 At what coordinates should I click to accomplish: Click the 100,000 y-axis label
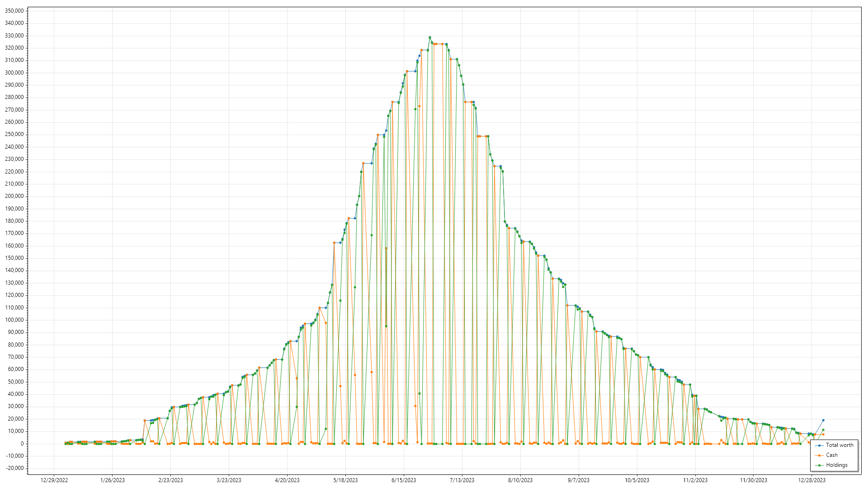tap(14, 320)
